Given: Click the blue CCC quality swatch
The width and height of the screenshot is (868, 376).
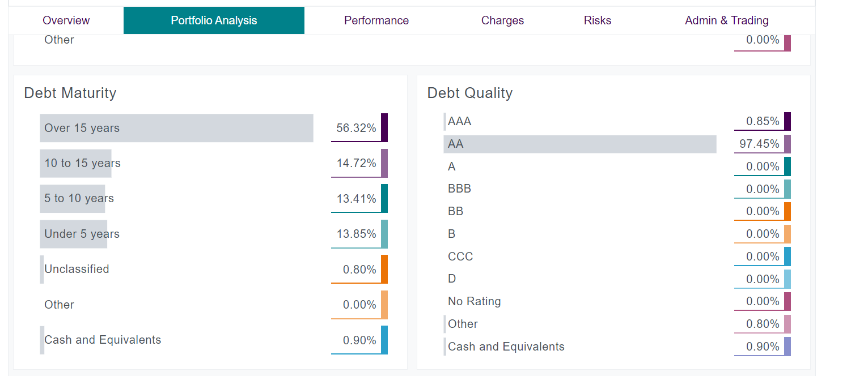Looking at the screenshot, I should pos(787,257).
